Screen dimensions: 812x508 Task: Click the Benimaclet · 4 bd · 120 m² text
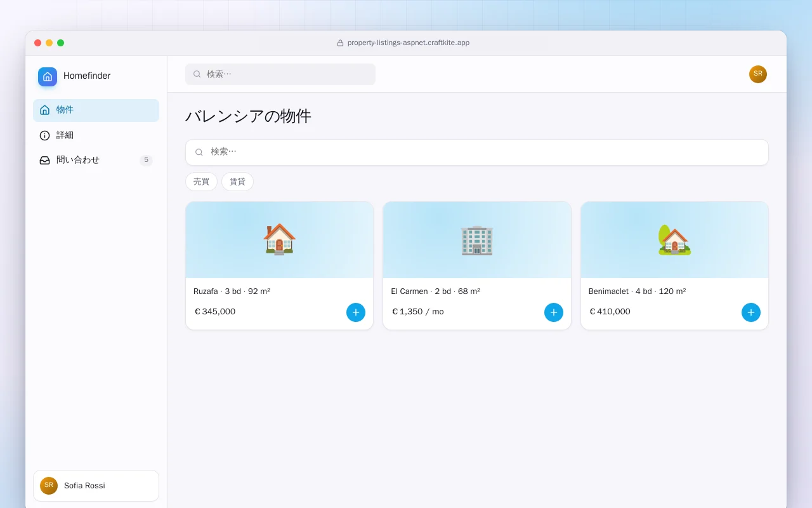(637, 291)
